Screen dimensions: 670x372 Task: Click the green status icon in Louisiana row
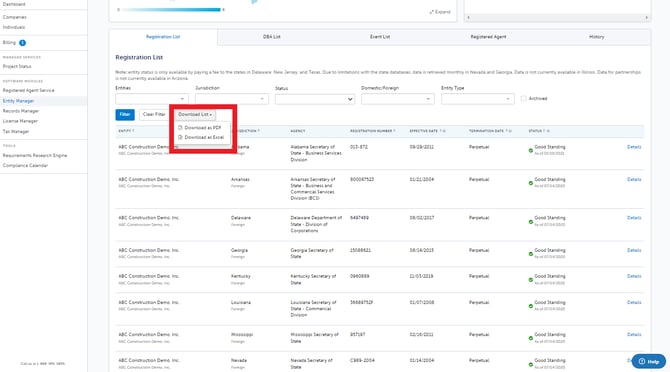[x=531, y=306]
